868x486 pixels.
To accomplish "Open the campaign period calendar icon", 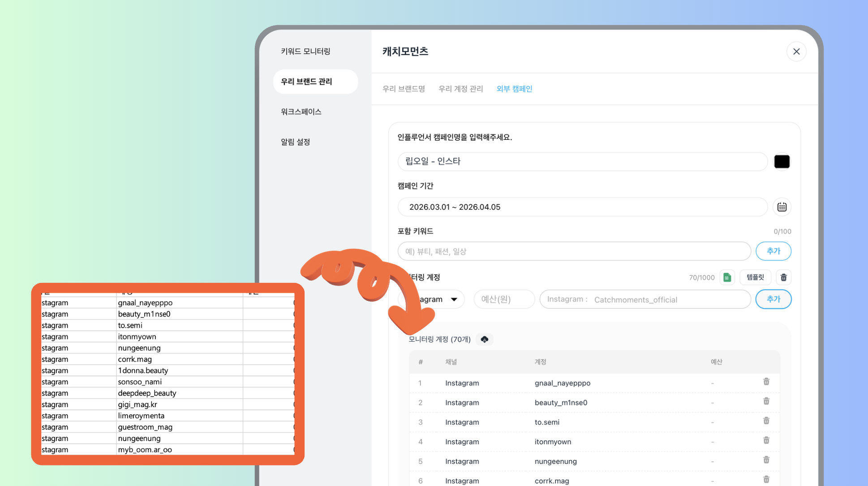I will tap(782, 207).
